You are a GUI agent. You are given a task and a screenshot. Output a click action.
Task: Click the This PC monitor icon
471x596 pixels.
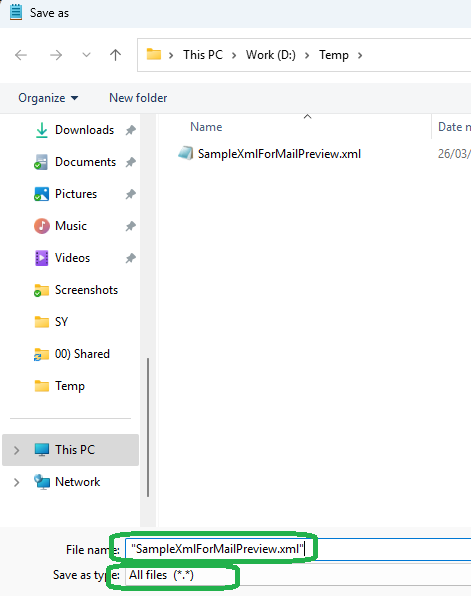coord(41,450)
